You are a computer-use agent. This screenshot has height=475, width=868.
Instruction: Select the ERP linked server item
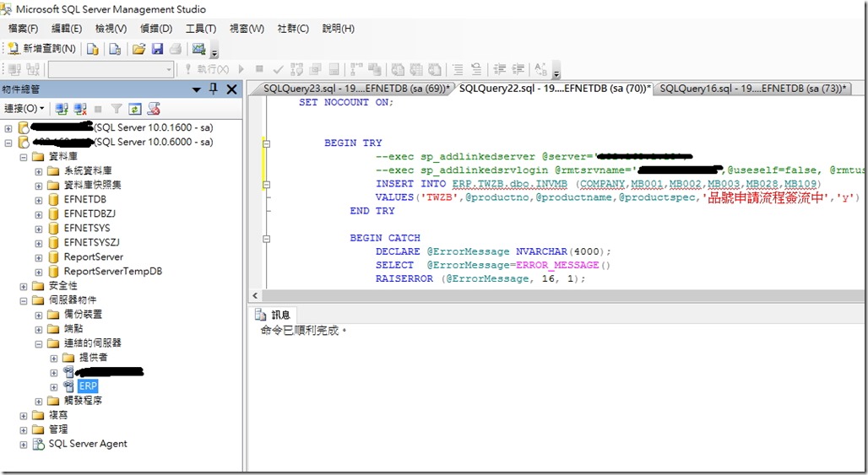pyautogui.click(x=88, y=386)
